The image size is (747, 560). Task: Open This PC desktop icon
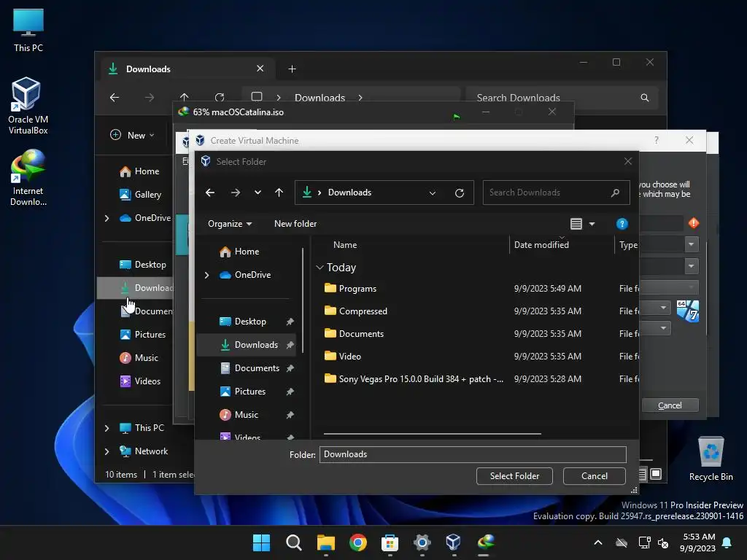28,31
